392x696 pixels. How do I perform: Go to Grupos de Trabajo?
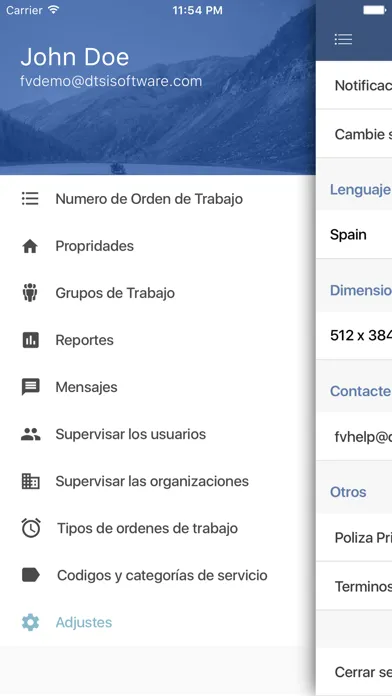tap(158, 293)
